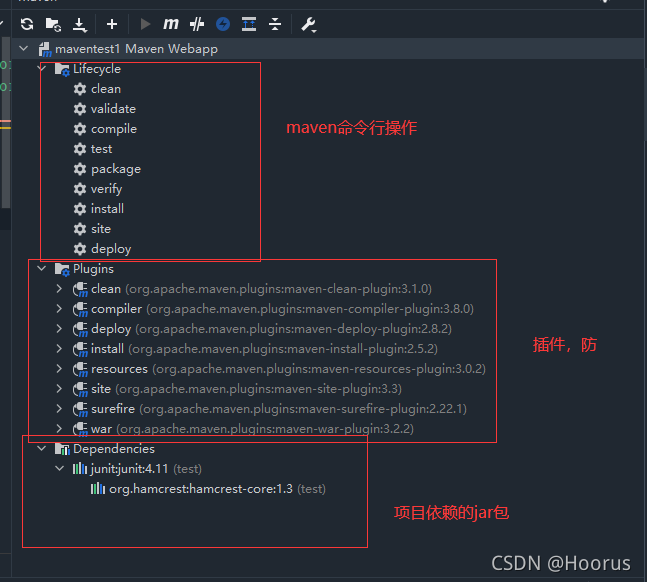Click the maventest1 Maven project icon
The height and width of the screenshot is (582, 647).
pyautogui.click(x=45, y=50)
